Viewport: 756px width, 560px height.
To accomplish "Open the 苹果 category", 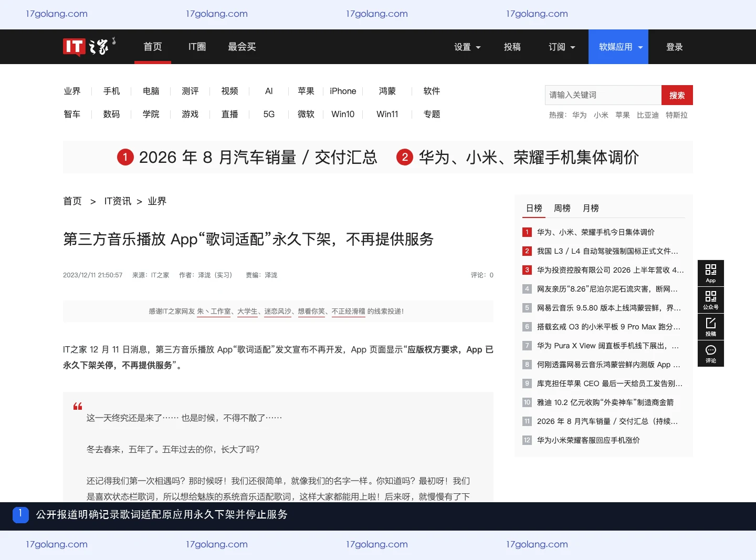I will pos(306,91).
